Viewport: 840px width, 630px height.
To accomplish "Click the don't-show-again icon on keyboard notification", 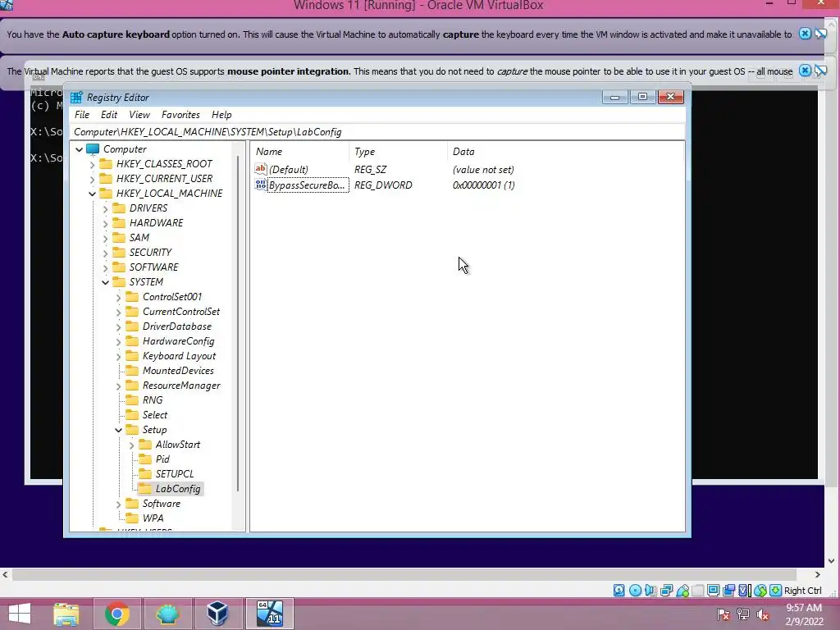I will tap(820, 34).
